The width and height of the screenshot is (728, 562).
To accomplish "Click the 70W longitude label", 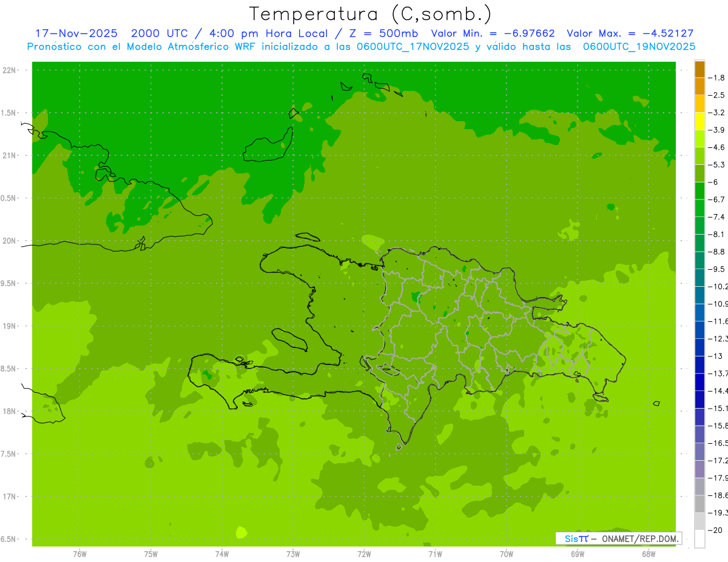I will [507, 554].
